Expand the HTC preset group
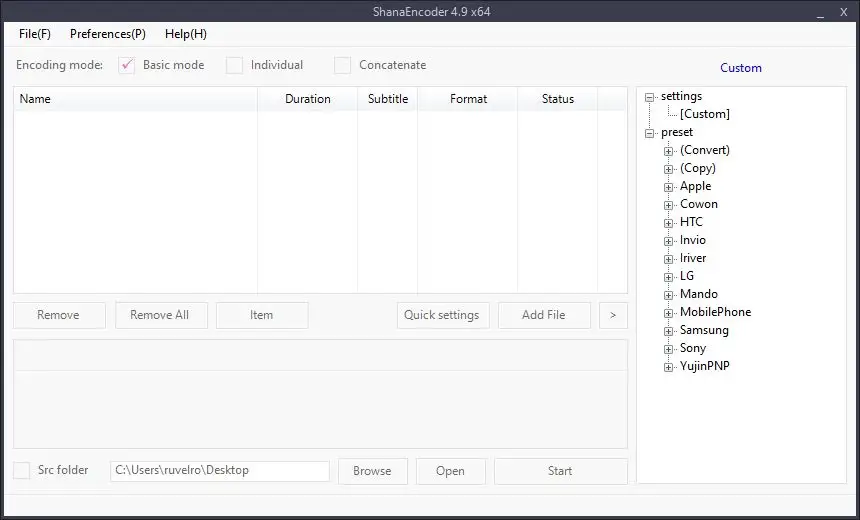860x520 pixels. pyautogui.click(x=668, y=223)
